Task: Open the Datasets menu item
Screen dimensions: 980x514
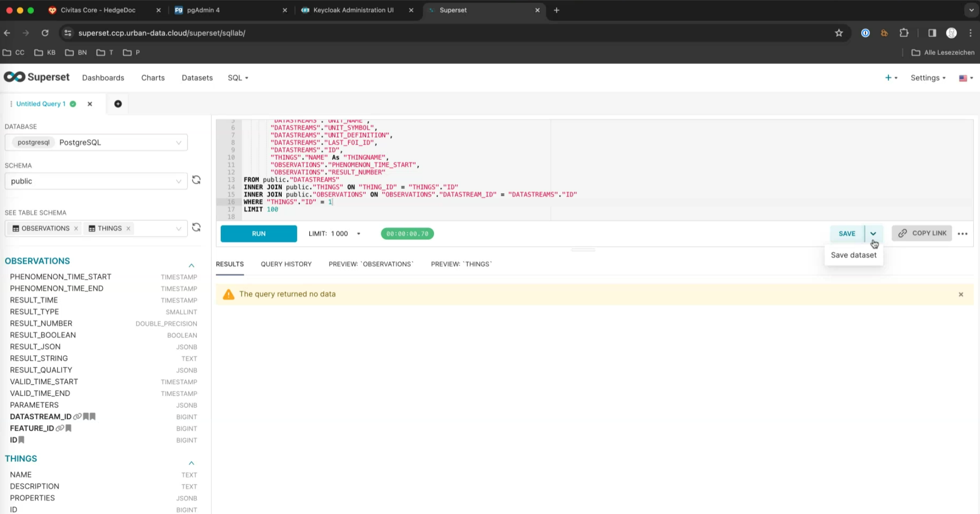Action: 197,78
